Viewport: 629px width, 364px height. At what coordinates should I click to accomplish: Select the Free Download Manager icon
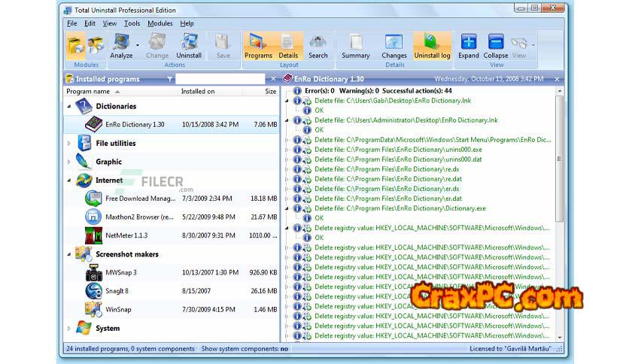[93, 199]
